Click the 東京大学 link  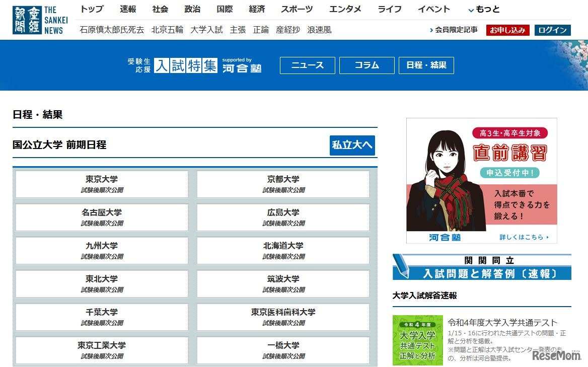click(x=101, y=184)
